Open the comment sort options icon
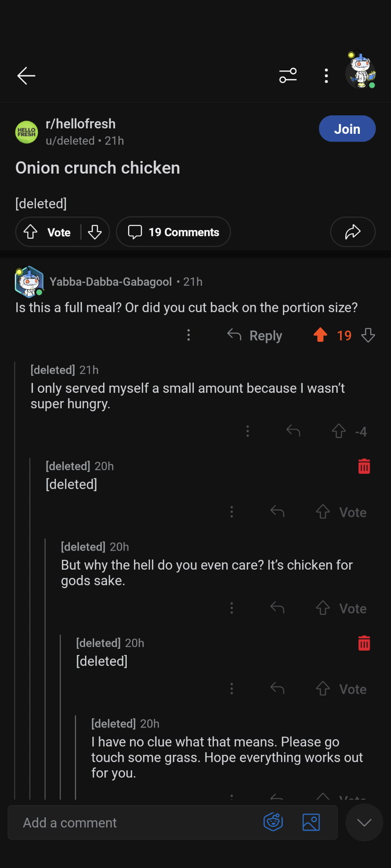 (288, 75)
